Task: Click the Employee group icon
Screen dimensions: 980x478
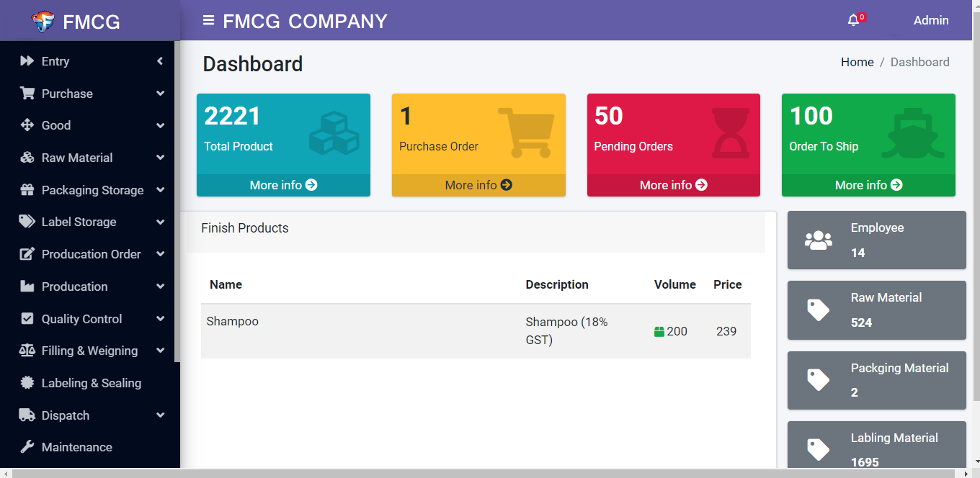Action: coord(818,240)
